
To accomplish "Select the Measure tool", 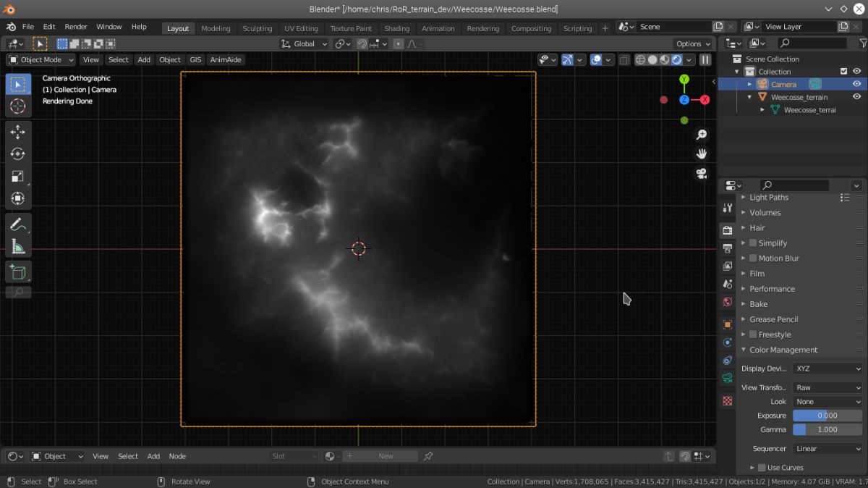I will coord(18,247).
